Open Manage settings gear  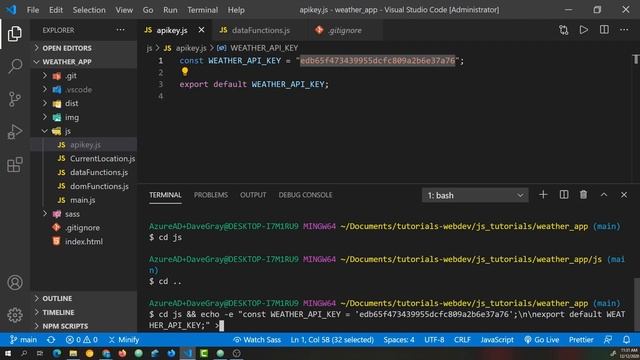point(15,315)
